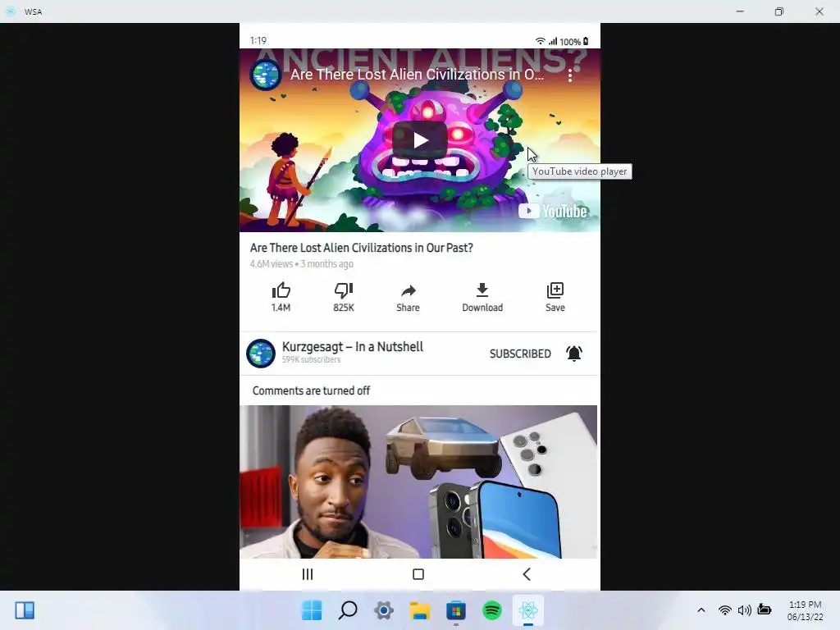This screenshot has height=630, width=840.
Task: Toggle the notification bell for Kurzgesagt
Action: 573,354
